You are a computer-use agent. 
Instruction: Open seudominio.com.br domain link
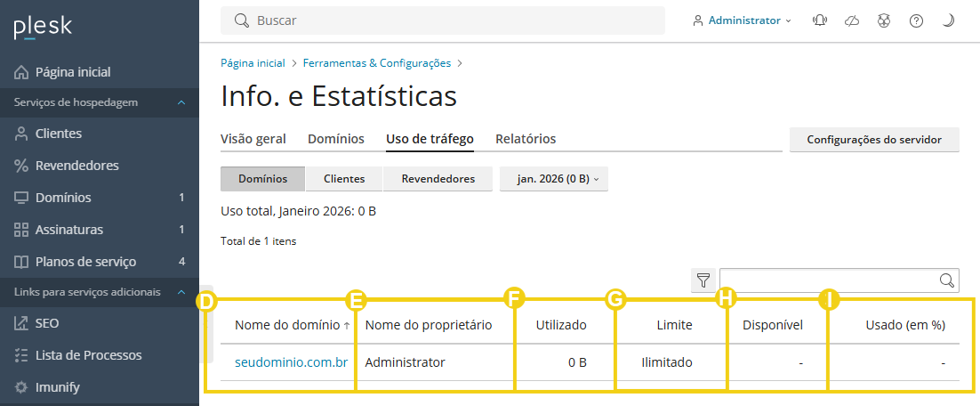(x=292, y=362)
